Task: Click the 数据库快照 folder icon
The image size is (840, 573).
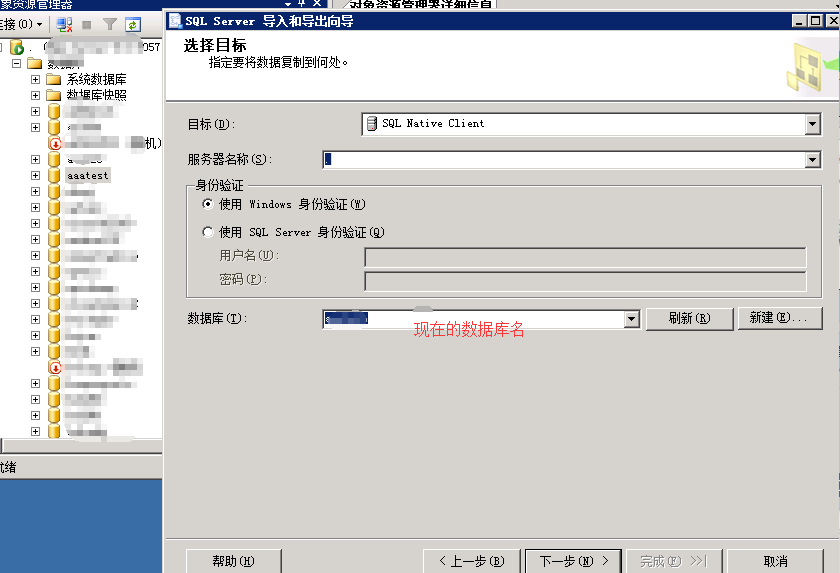Action: (53, 95)
